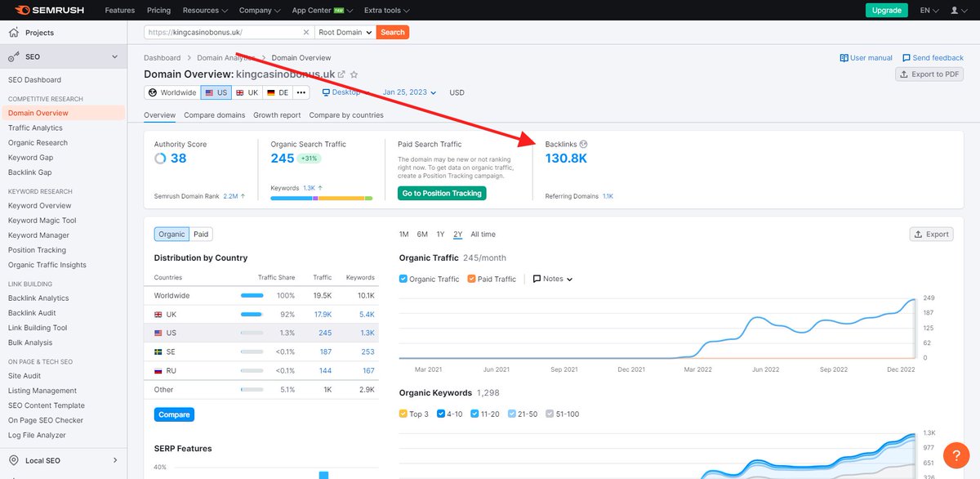The height and width of the screenshot is (479, 980).
Task: Click the Semrush logo
Action: point(48,10)
